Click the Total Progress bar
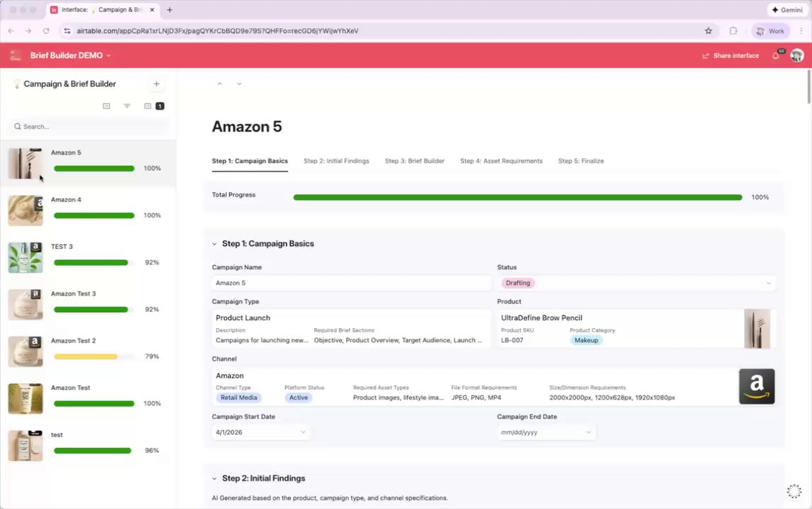 (517, 197)
